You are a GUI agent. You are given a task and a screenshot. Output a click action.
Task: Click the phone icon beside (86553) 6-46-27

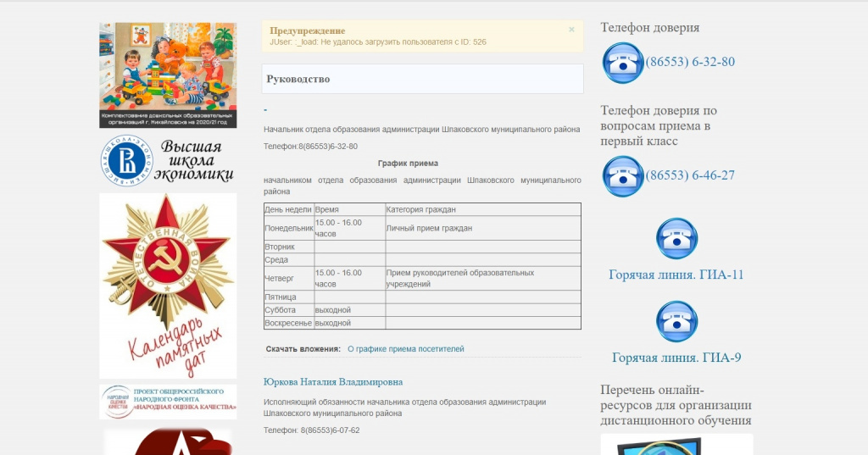coord(623,176)
